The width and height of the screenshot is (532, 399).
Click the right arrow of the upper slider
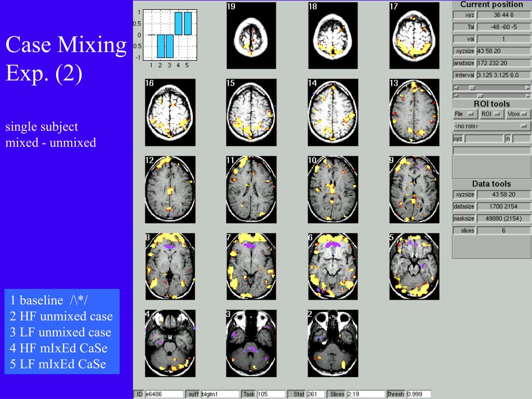coord(527,87)
